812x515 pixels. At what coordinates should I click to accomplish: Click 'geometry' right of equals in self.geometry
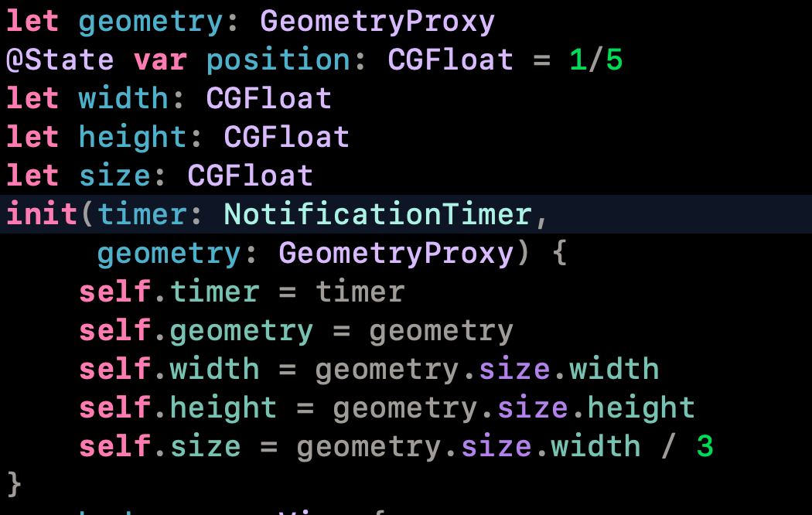click(x=442, y=332)
